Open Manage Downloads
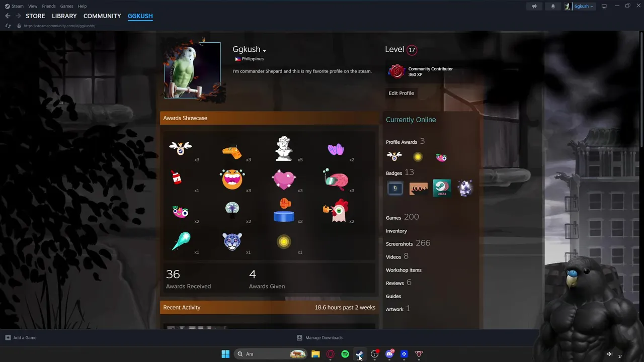The height and width of the screenshot is (362, 644). tap(319, 338)
